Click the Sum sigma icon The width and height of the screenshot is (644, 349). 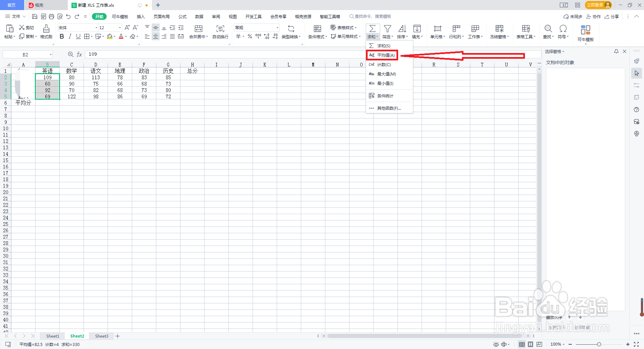point(373,29)
